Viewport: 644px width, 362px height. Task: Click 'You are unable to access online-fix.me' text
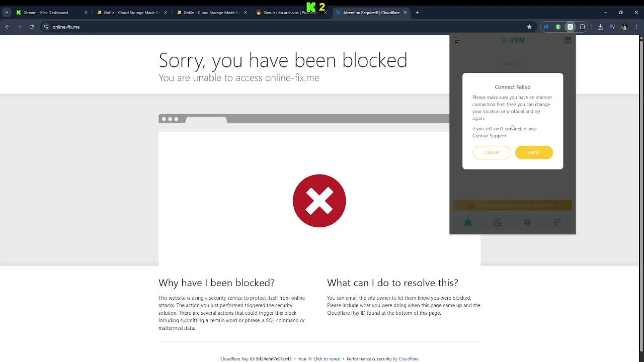(239, 77)
